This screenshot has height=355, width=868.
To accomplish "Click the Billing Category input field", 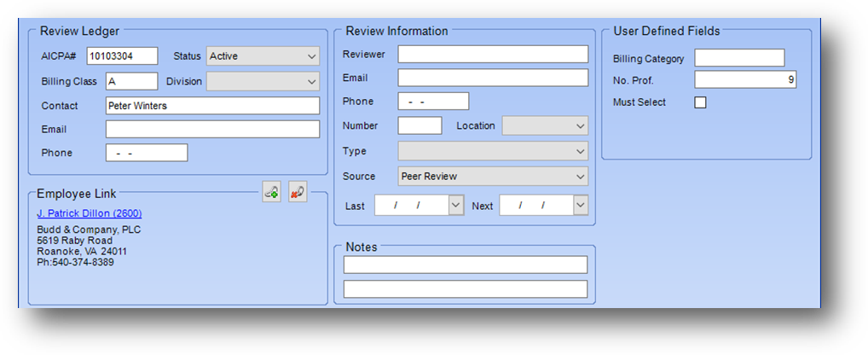I will 739,58.
